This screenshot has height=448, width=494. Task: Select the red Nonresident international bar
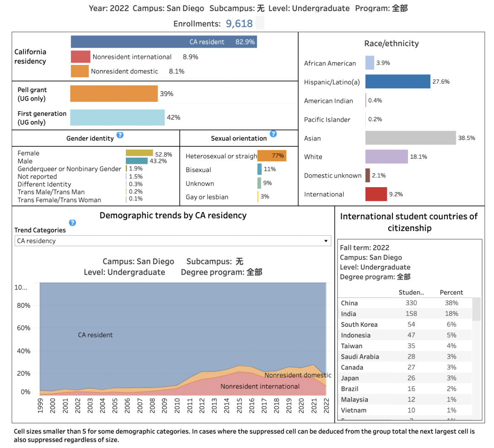pos(80,57)
